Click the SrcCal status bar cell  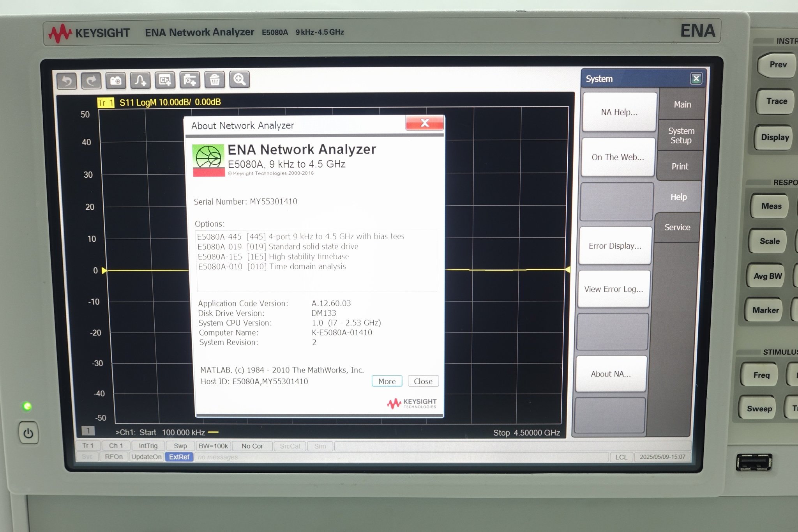click(x=290, y=446)
